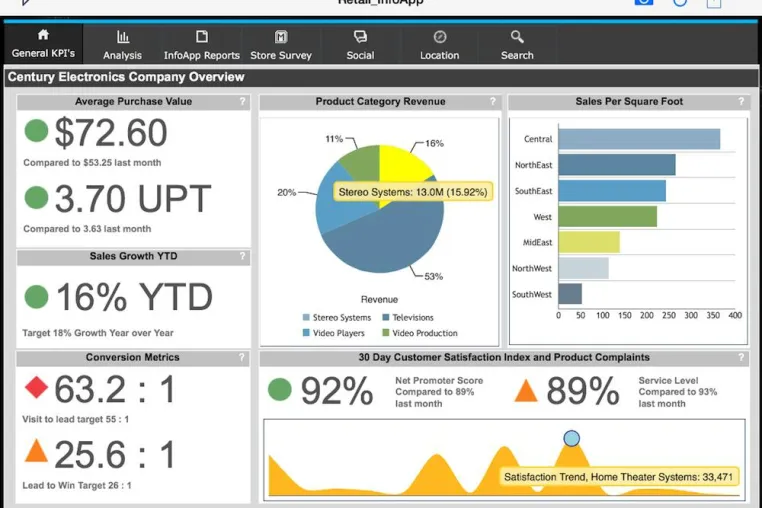This screenshot has width=762, height=508.
Task: Click the Stereo Systems legend swatch
Action: tap(306, 317)
